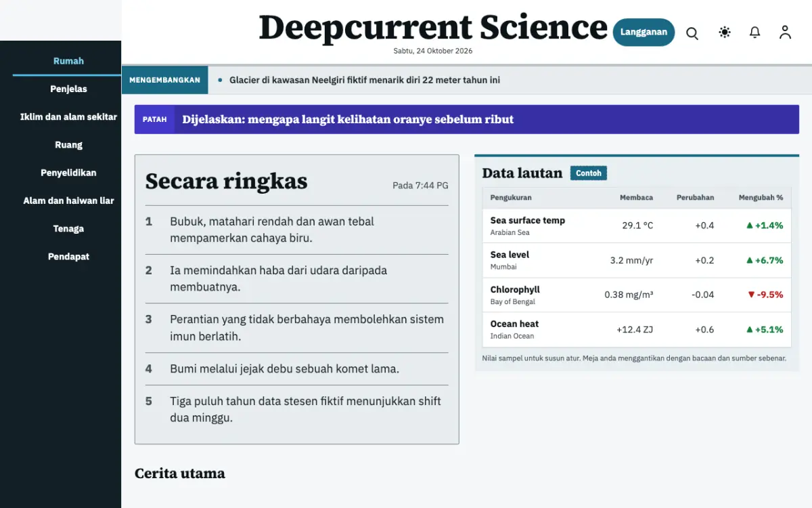Open Iklim dan alam sekitar section
The width and height of the screenshot is (812, 508).
coord(68,117)
